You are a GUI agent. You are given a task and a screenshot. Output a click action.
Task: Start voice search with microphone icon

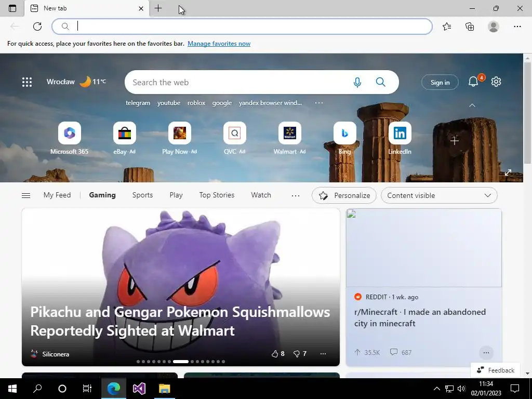click(357, 82)
